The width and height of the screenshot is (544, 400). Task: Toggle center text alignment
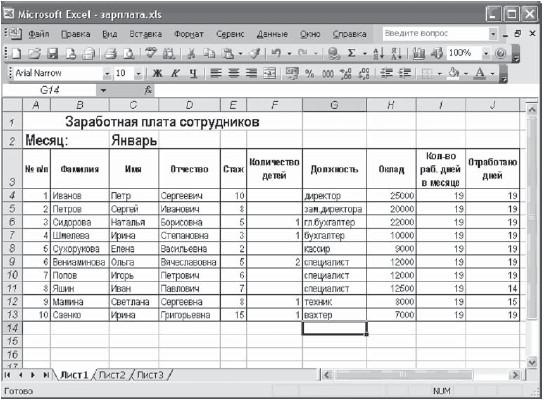click(x=234, y=73)
